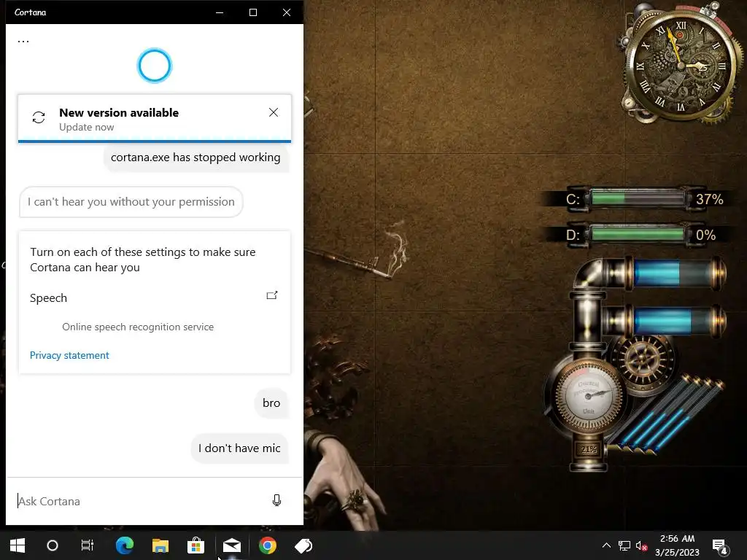
Task: Open the tag-shaped taskbar app
Action: click(303, 545)
